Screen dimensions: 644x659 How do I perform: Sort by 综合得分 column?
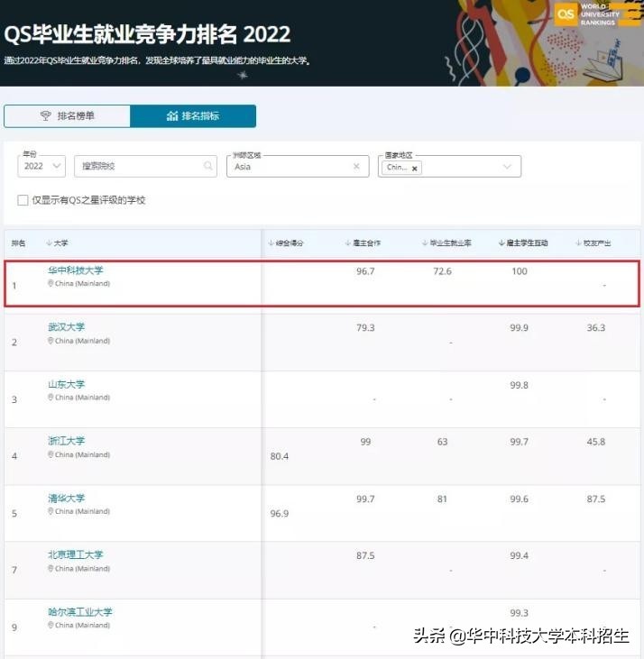click(286, 243)
